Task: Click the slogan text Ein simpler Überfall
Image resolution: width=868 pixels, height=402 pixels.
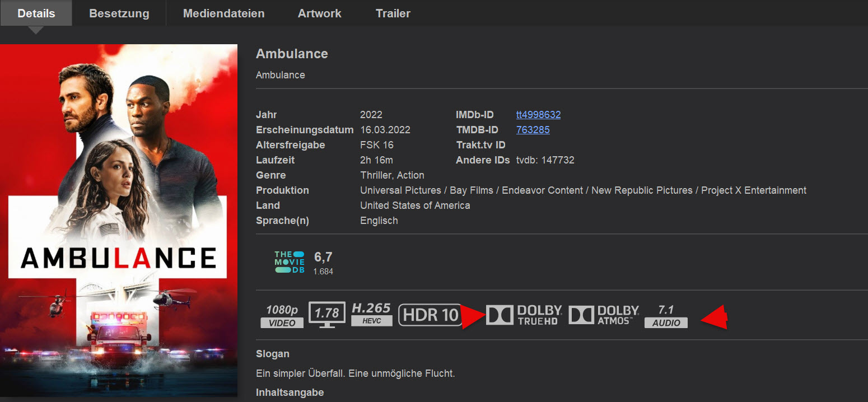Action: [356, 373]
